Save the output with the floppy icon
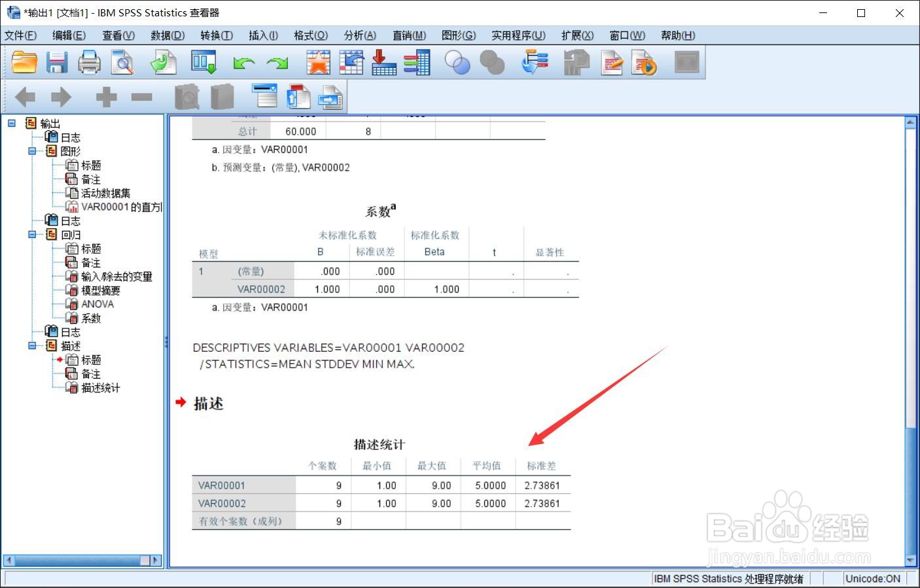920x588 pixels. pyautogui.click(x=57, y=63)
